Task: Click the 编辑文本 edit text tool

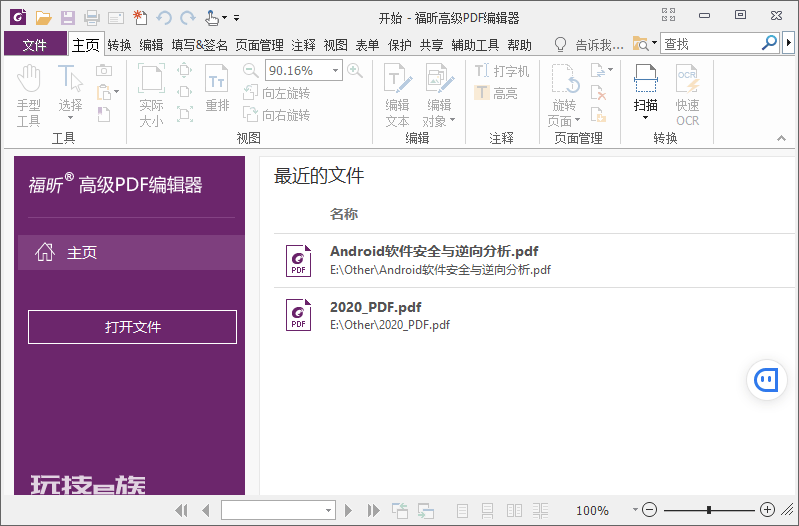Action: click(x=397, y=95)
